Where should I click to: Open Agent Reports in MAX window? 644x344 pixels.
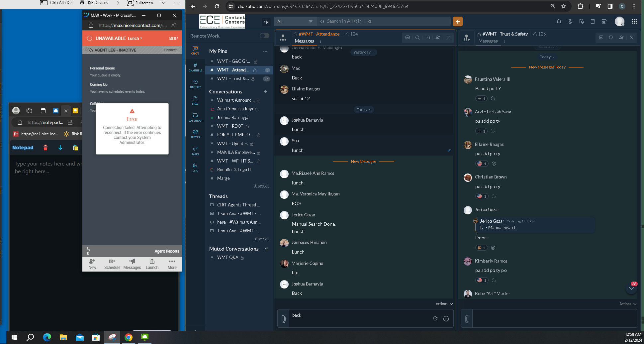coord(167,251)
